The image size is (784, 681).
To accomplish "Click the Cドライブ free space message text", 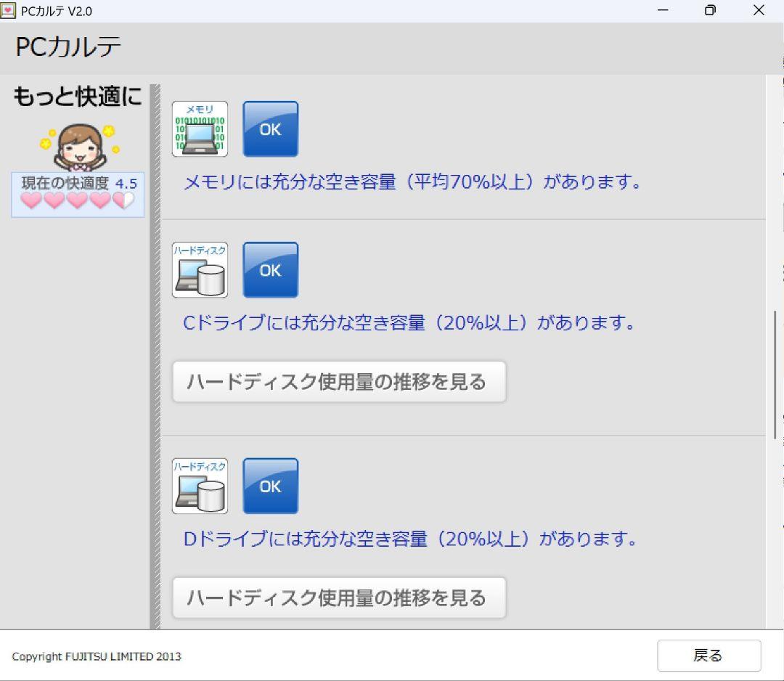I will [x=410, y=323].
